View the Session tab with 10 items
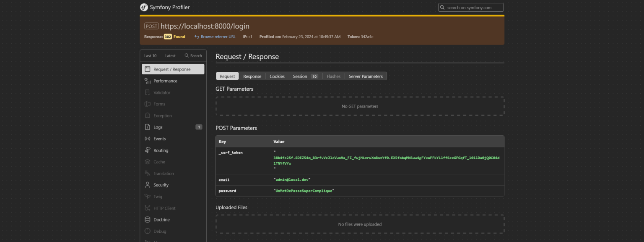644x242 pixels. tap(305, 76)
